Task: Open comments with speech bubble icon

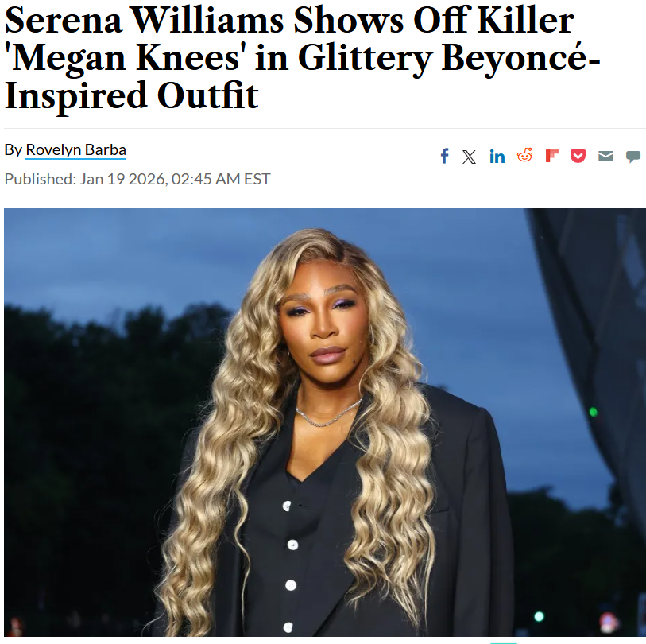Action: tap(632, 157)
